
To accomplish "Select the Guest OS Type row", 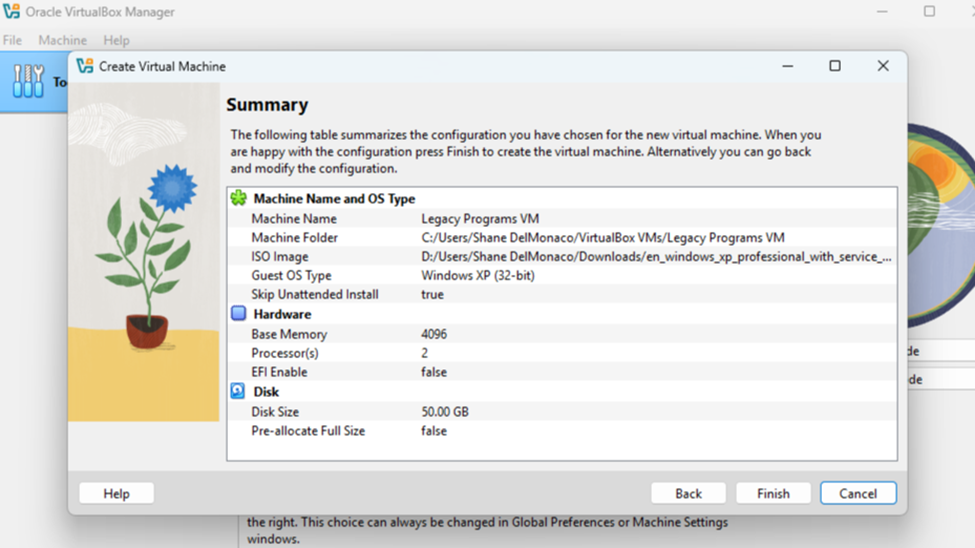I will (x=560, y=276).
